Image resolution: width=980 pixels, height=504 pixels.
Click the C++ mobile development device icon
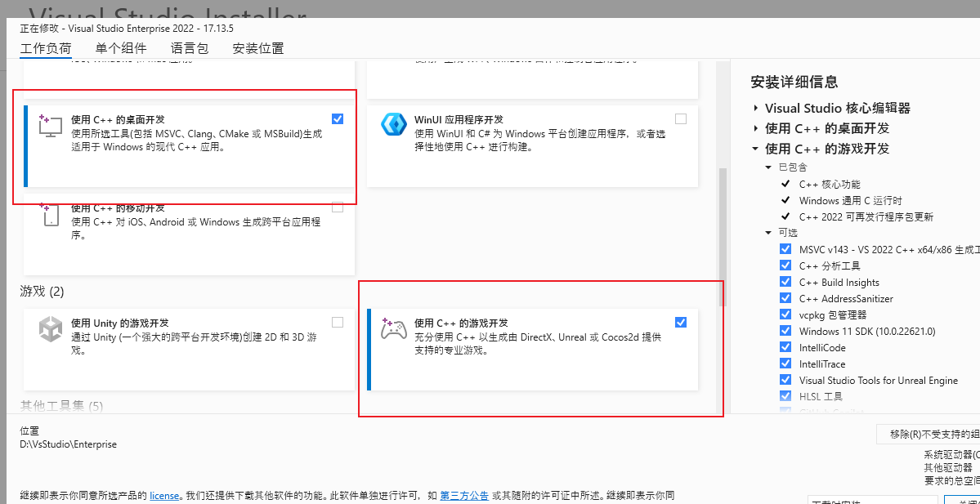(51, 214)
